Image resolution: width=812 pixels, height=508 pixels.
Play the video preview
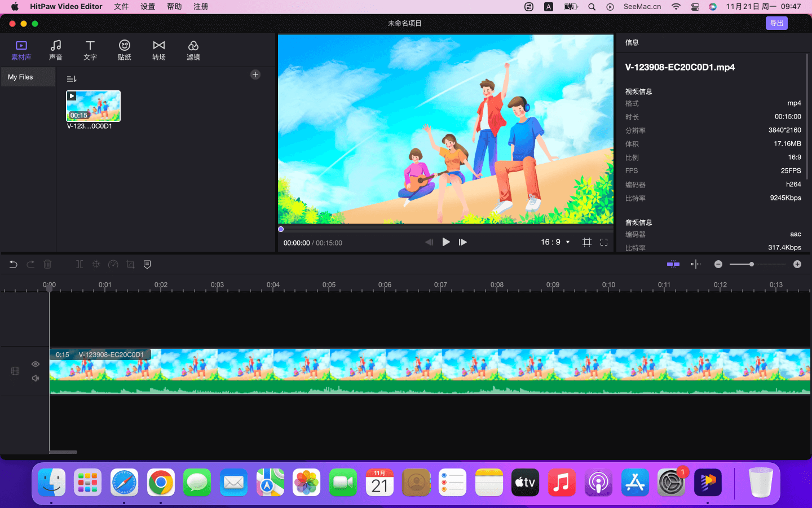(446, 242)
